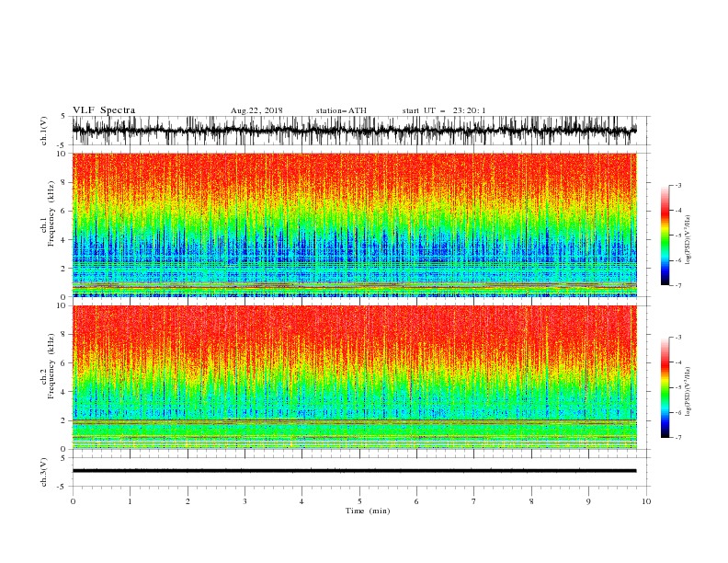Viewport: 728px width, 563px height.
Task: Click the time axis tick label '0'
Action: click(x=73, y=501)
